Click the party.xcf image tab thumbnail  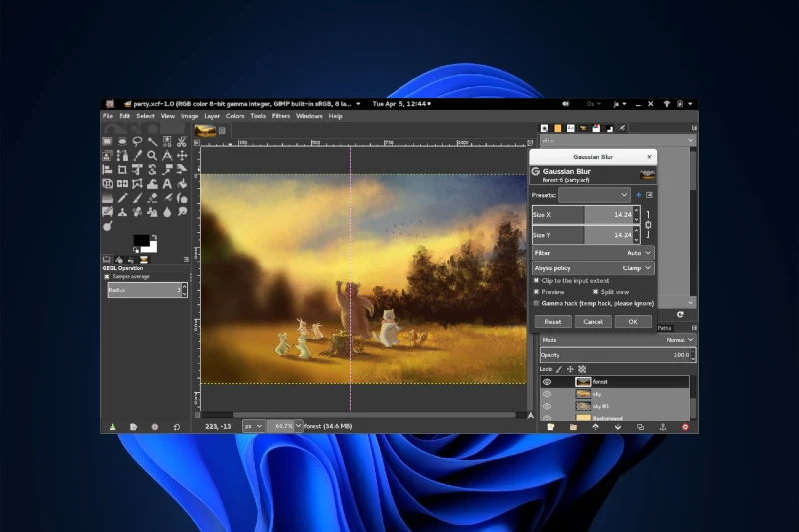(205, 131)
